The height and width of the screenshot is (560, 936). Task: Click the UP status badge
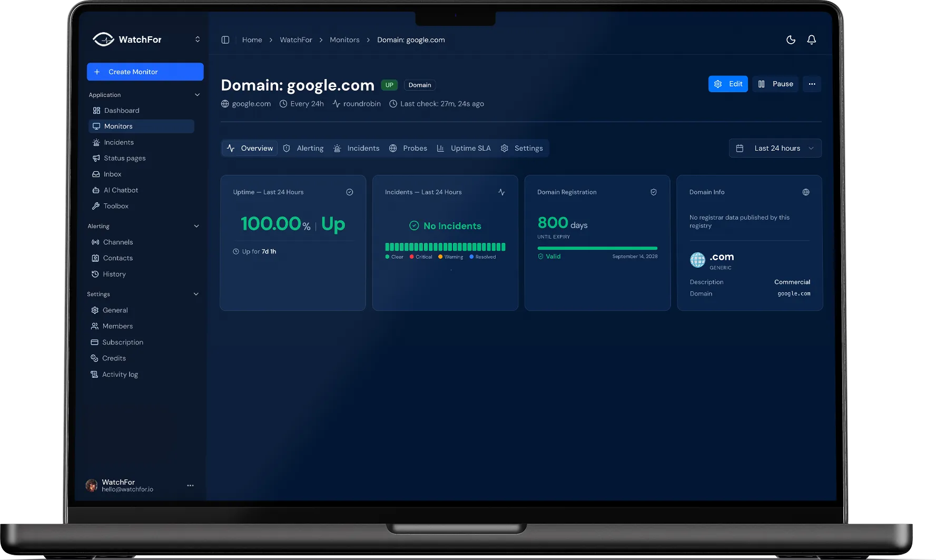(389, 85)
